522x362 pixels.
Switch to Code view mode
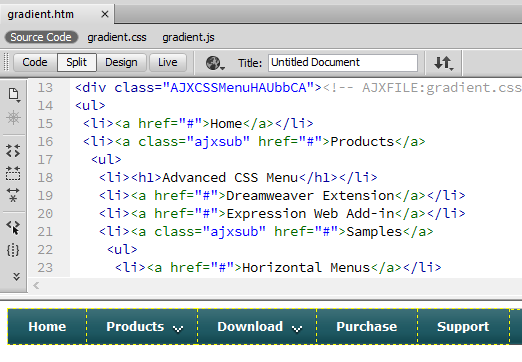pyautogui.click(x=35, y=62)
